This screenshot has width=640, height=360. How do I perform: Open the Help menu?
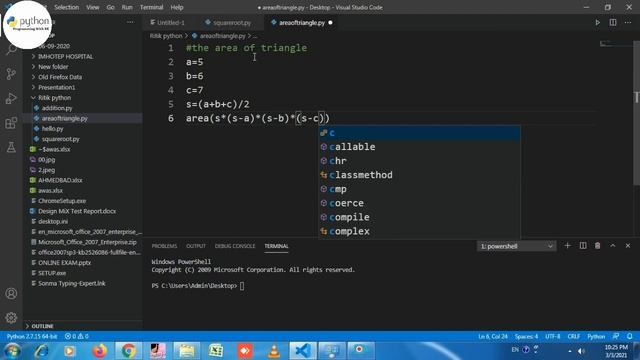point(177,7)
